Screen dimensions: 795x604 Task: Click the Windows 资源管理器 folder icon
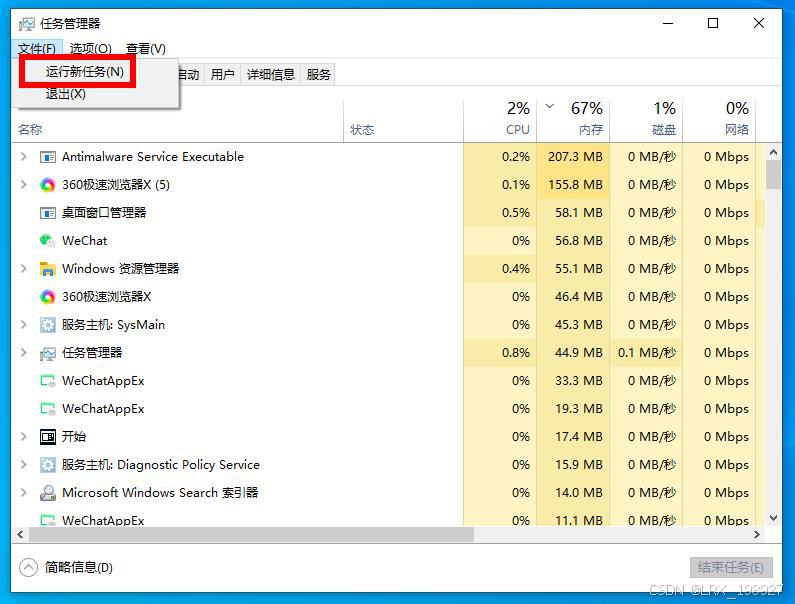[x=48, y=269]
